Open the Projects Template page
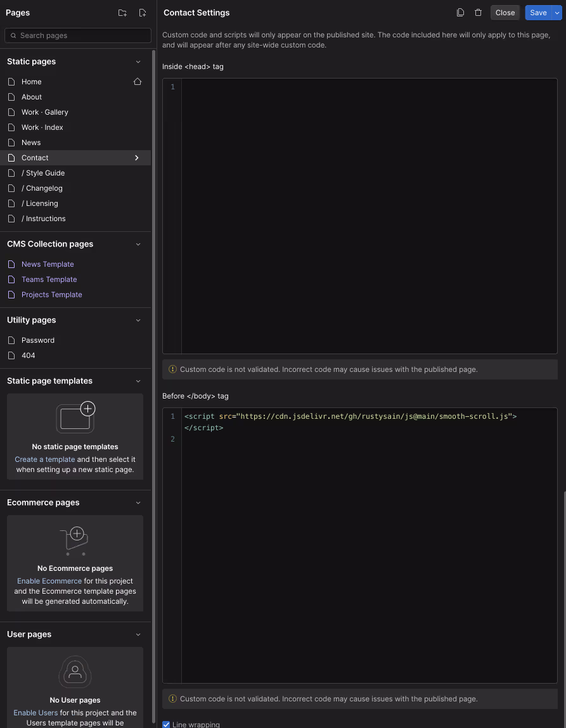 [75, 295]
